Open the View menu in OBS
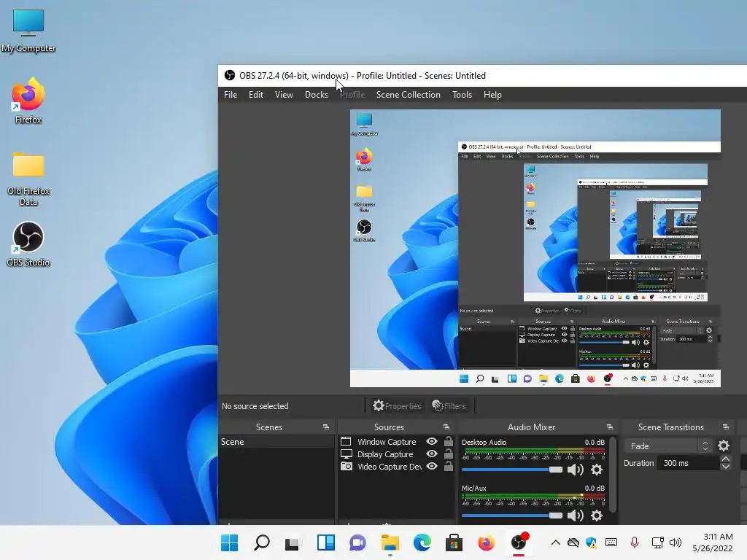The width and height of the screenshot is (747, 560). [x=284, y=95]
